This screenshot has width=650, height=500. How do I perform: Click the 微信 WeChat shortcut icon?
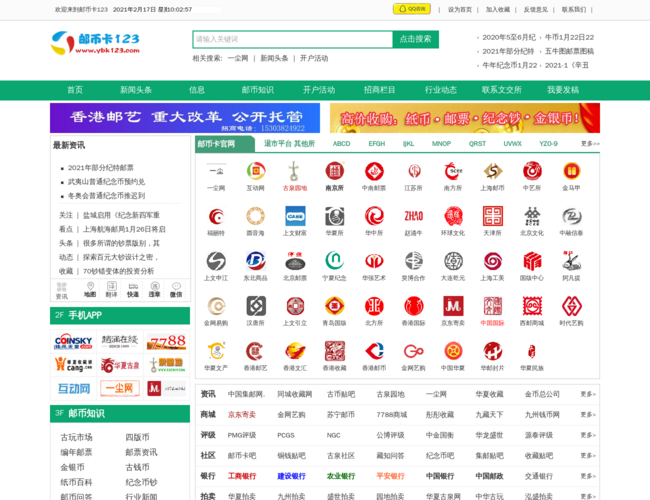point(176,289)
